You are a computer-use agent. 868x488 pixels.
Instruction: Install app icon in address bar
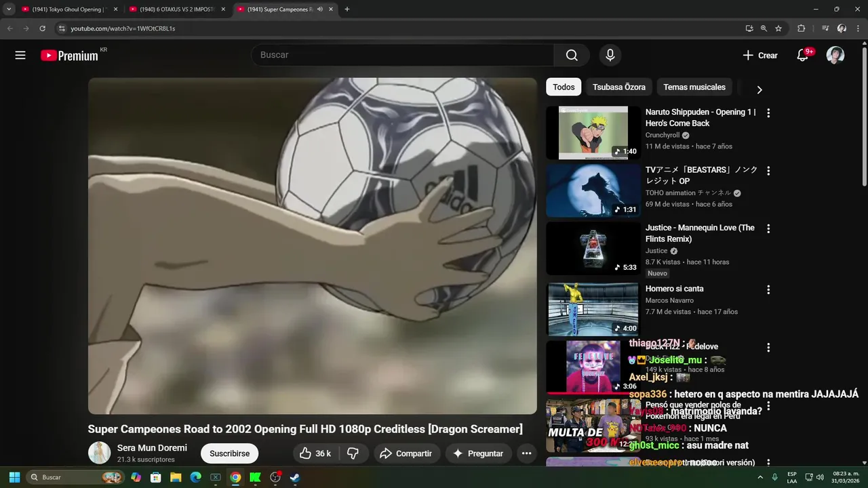[x=749, y=28]
